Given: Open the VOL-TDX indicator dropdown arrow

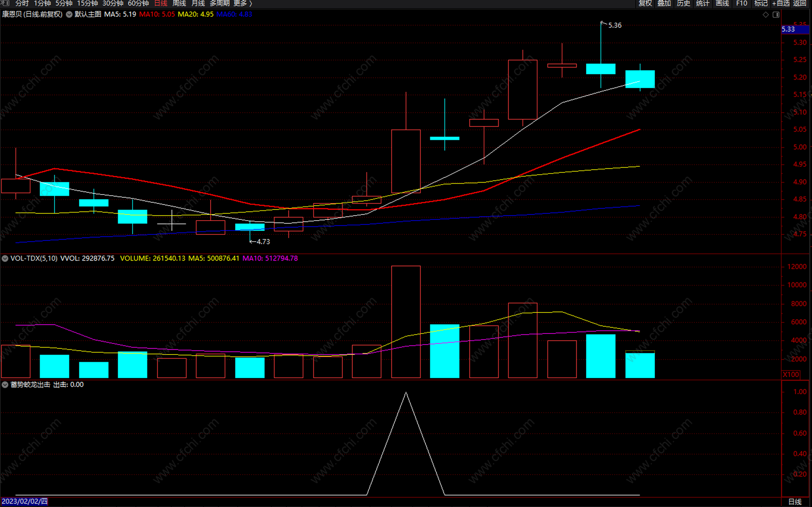Looking at the screenshot, I should (x=5, y=258).
